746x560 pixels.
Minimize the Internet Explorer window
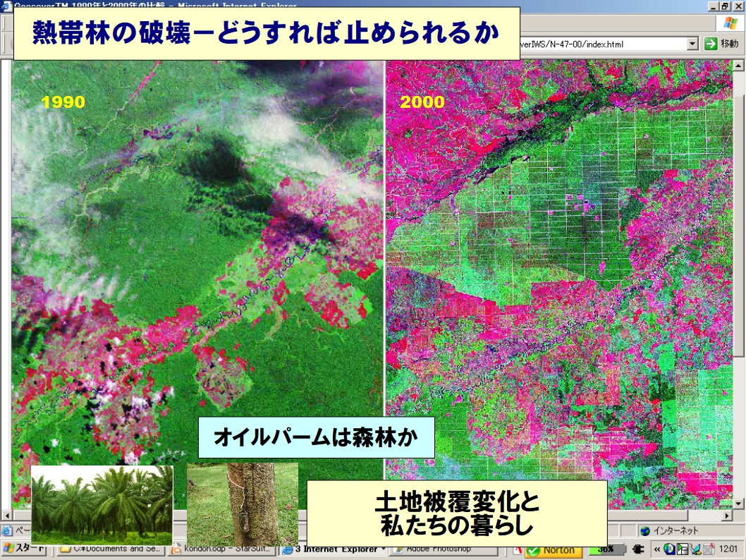point(714,6)
